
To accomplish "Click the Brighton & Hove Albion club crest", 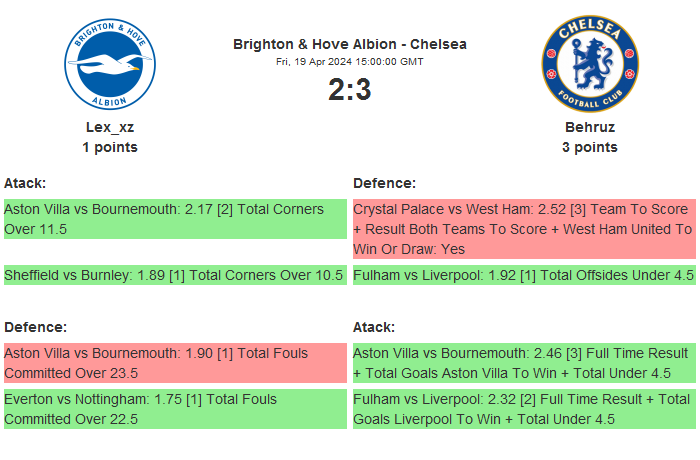I will [110, 65].
